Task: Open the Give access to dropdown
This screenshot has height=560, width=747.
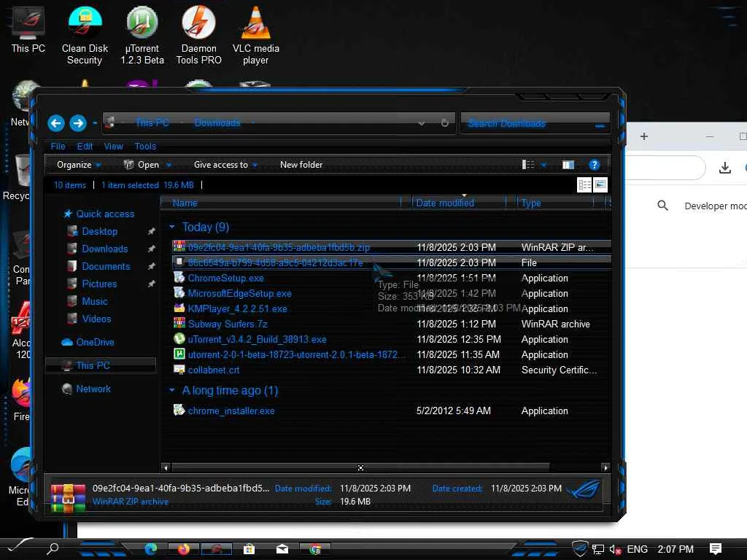Action: pyautogui.click(x=226, y=165)
